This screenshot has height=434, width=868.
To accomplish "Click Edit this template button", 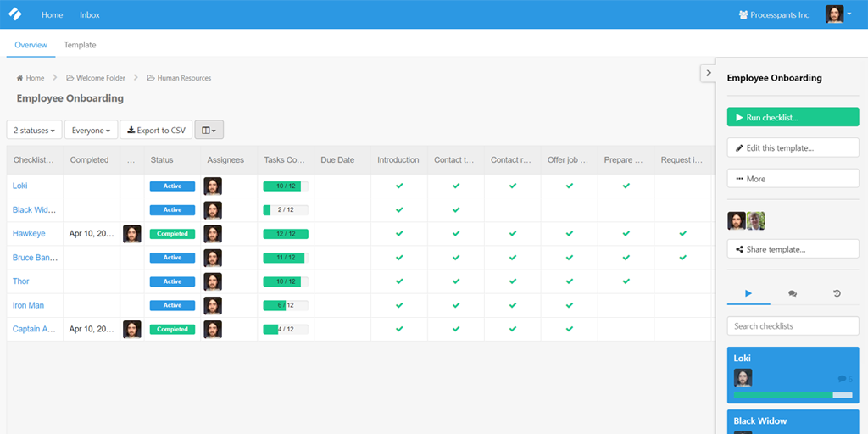I will pos(793,147).
